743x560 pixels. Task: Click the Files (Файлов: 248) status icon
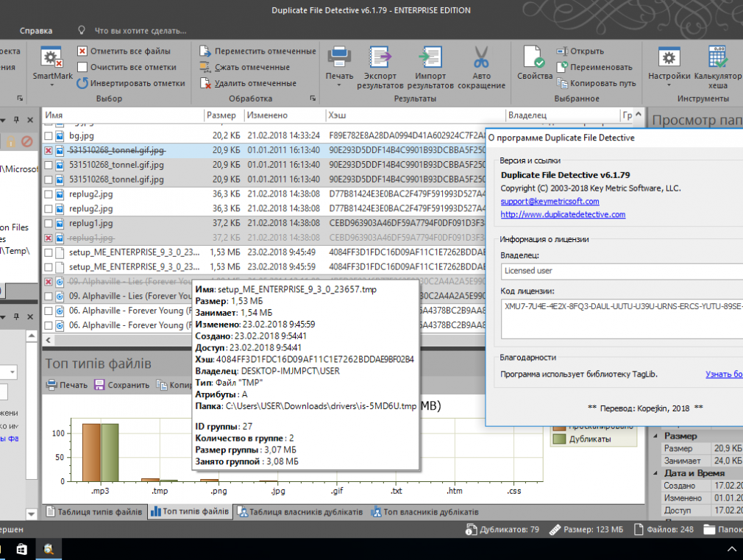coord(639,530)
